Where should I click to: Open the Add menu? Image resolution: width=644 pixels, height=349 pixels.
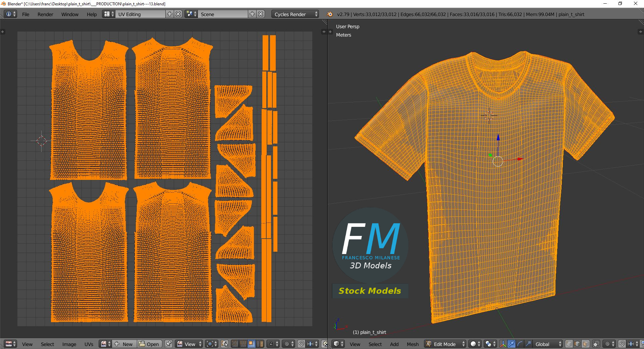pos(394,344)
